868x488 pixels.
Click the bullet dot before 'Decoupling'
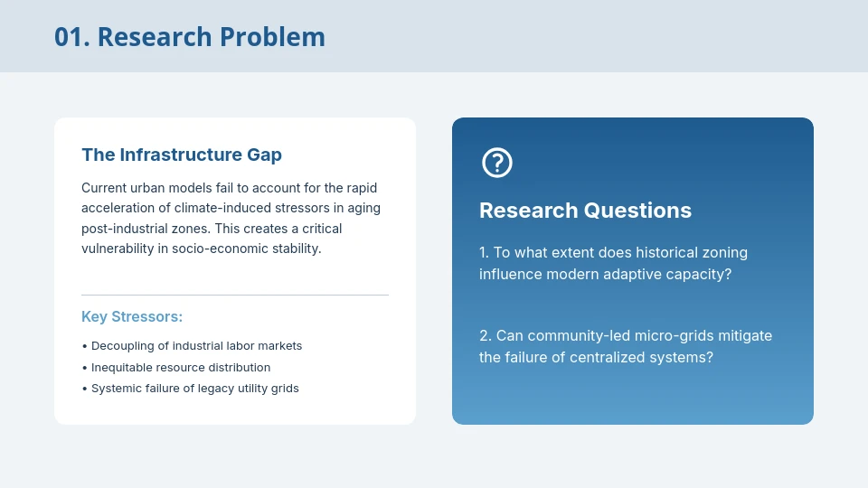coord(84,346)
